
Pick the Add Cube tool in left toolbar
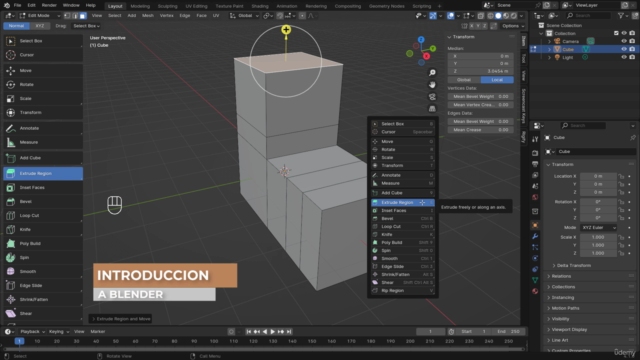point(43,158)
